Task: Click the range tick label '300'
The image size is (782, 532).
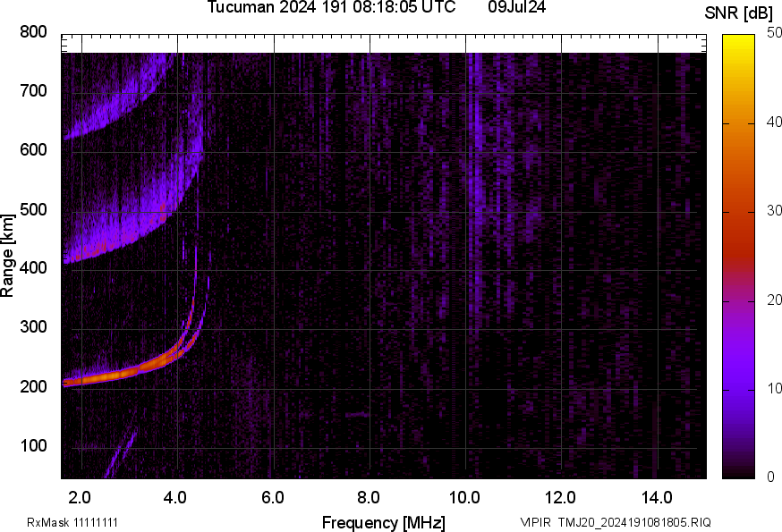Action: (x=33, y=327)
